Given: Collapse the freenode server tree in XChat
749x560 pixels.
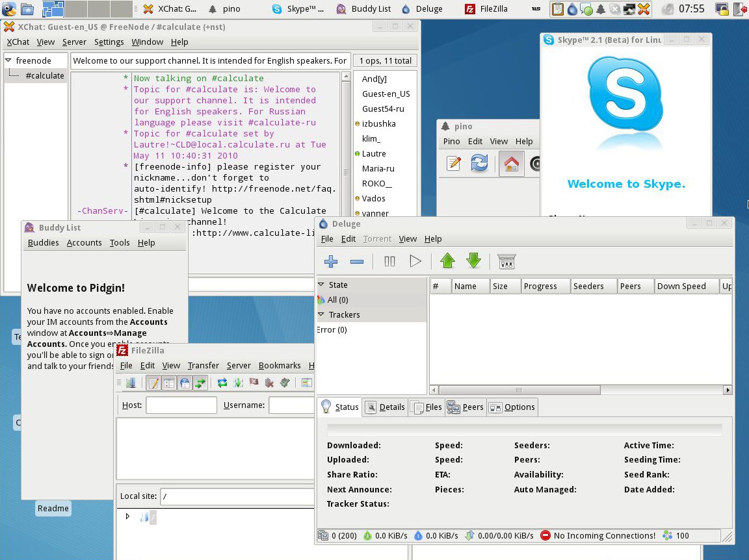Looking at the screenshot, I should point(8,60).
